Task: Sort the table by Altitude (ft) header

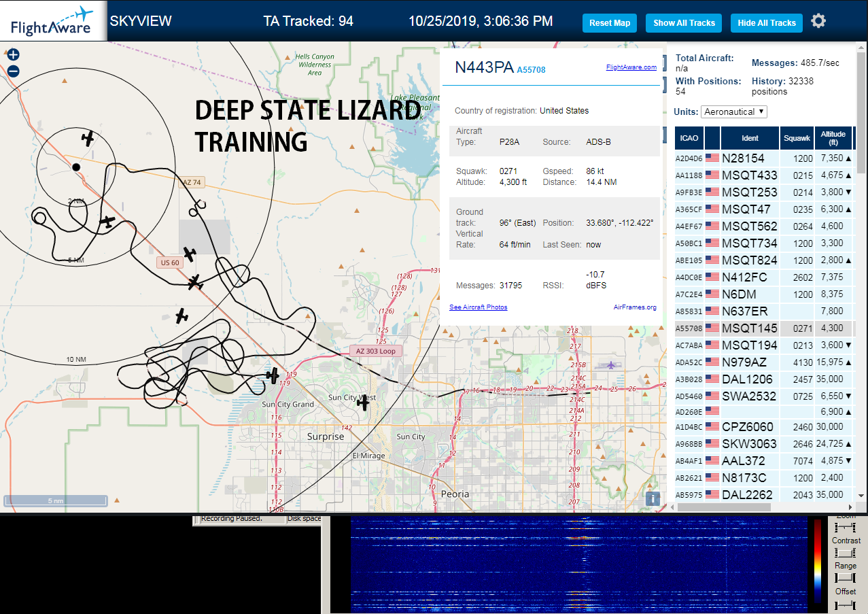Action: [833, 138]
